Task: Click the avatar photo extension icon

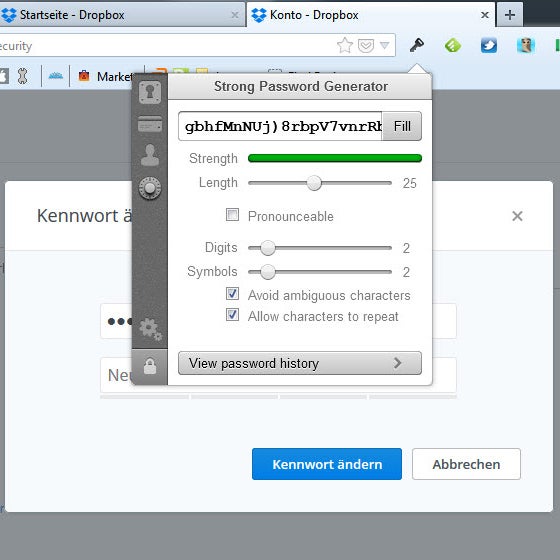Action: click(525, 45)
